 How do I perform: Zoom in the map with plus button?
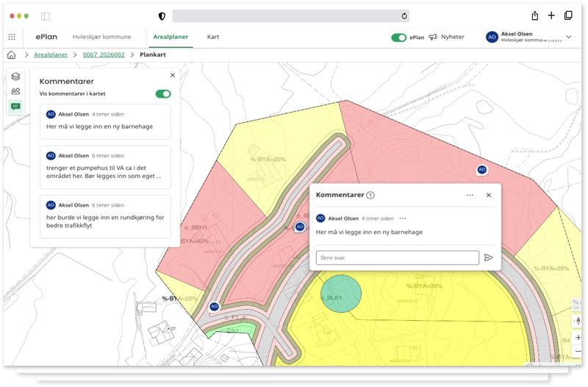click(578, 337)
